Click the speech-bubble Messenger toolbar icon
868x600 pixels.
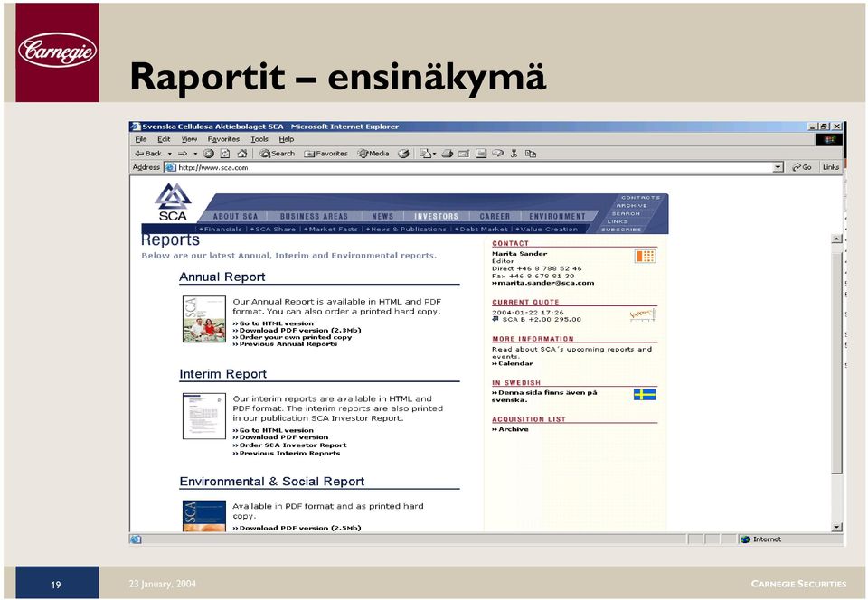(497, 154)
